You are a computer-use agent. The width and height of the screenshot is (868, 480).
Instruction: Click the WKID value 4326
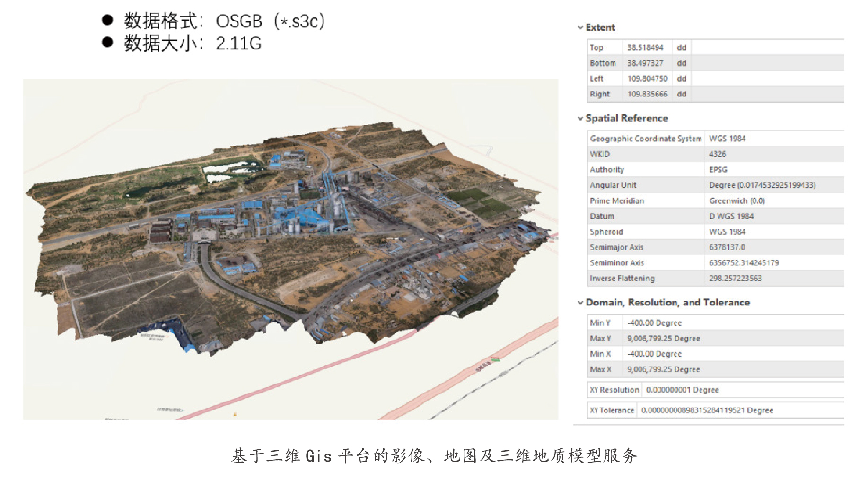(717, 154)
